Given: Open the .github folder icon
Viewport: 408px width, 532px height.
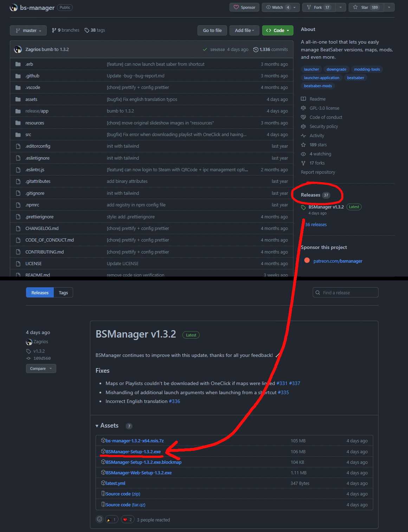Looking at the screenshot, I should 18,76.
